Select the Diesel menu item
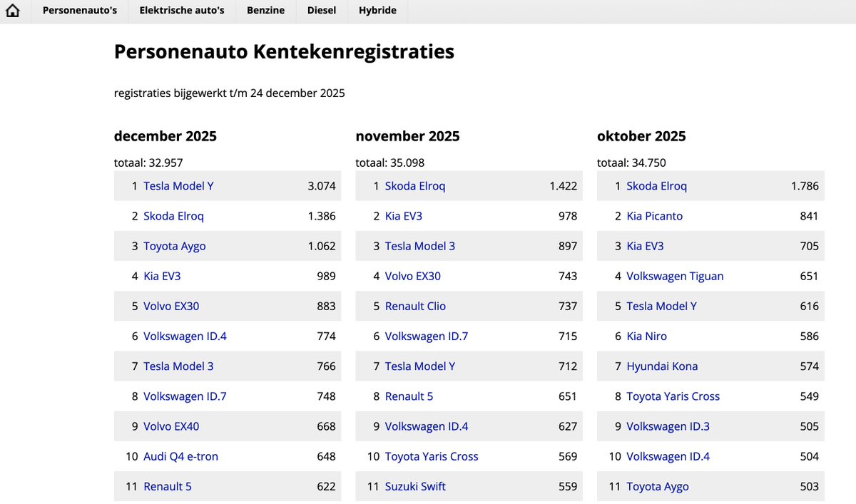The width and height of the screenshot is (856, 504). pyautogui.click(x=322, y=11)
